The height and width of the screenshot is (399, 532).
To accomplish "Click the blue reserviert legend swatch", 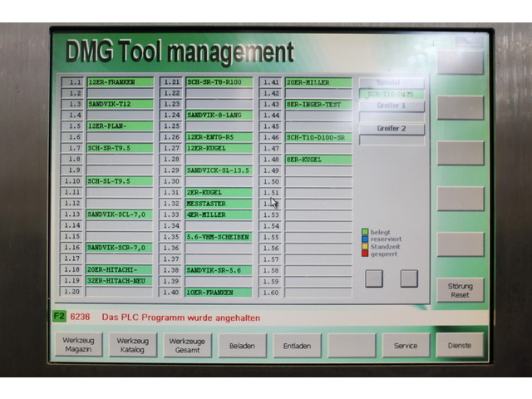I will (x=365, y=239).
